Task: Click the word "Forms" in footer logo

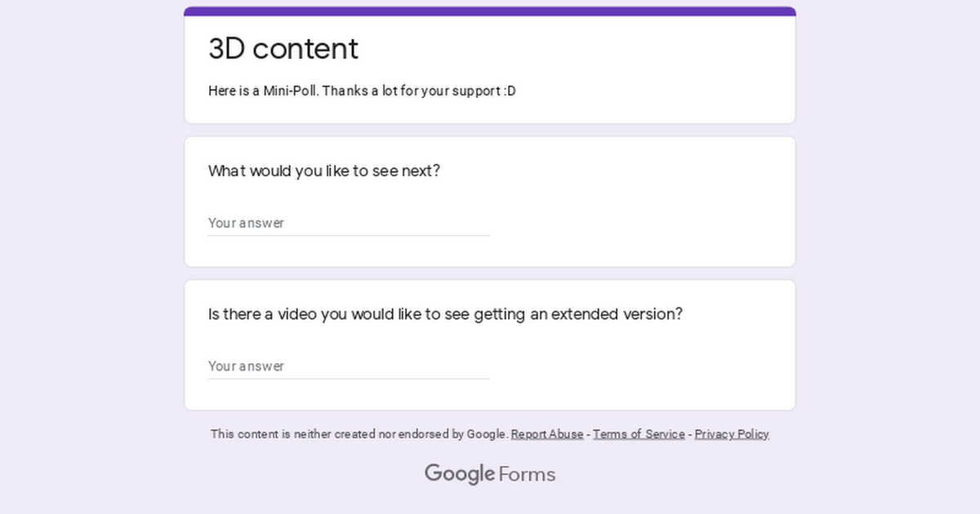Action: [x=527, y=474]
